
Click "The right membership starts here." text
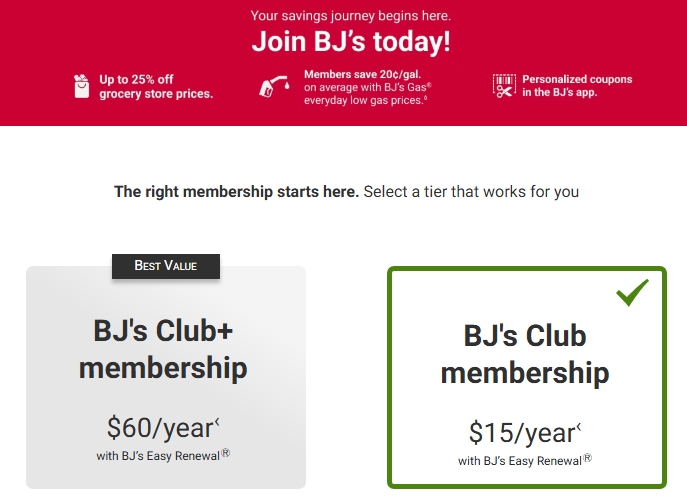coord(236,191)
